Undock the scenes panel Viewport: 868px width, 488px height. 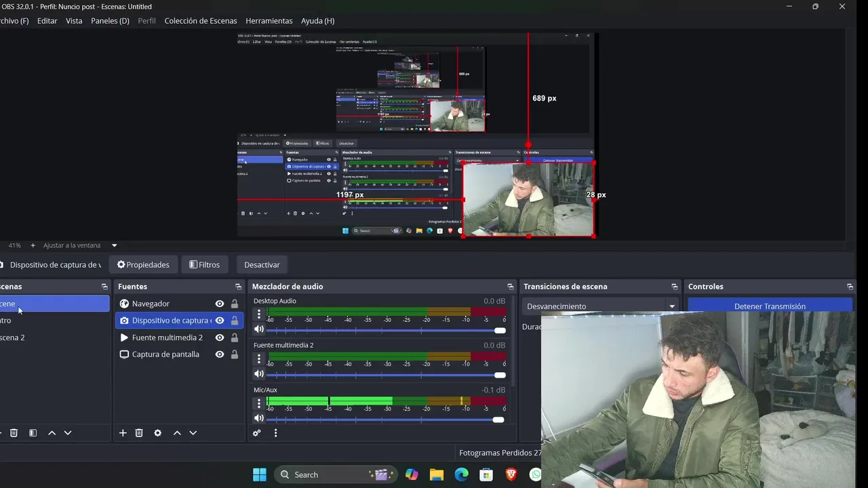coord(104,287)
